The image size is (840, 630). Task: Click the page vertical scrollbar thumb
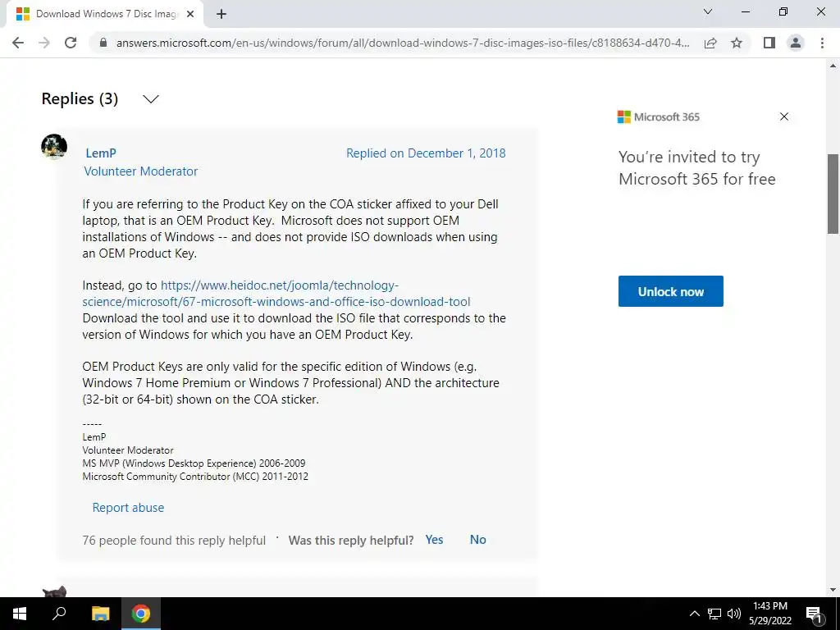[x=833, y=194]
